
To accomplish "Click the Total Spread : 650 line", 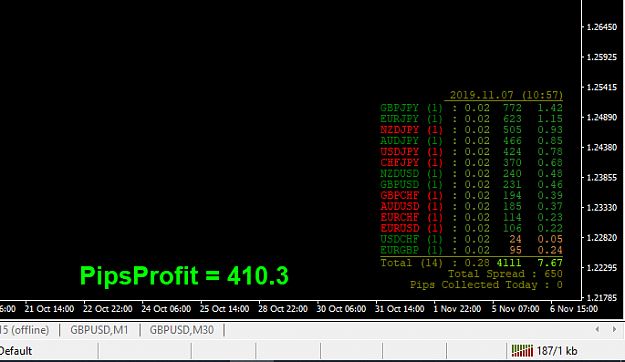I will click(x=505, y=274).
